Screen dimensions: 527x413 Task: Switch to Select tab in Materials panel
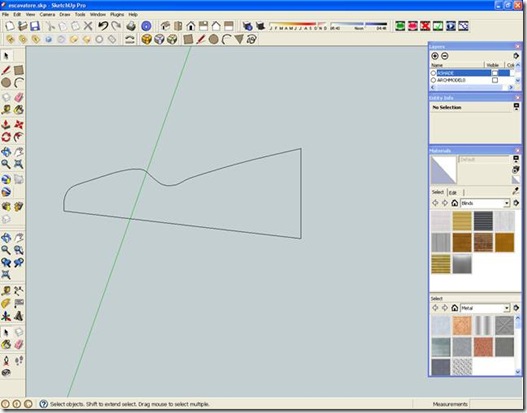click(438, 192)
